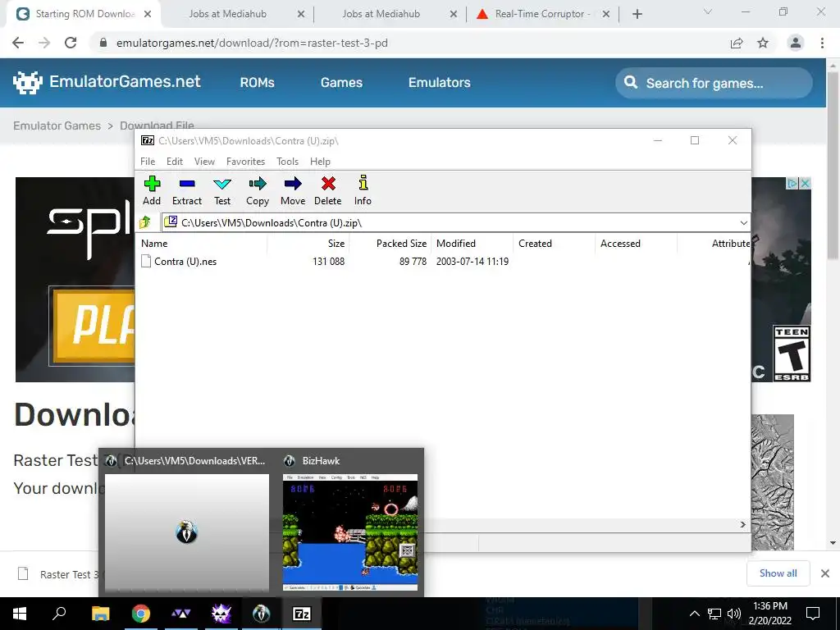840x630 pixels.
Task: Open the Chrome tab search chevron
Action: click(708, 11)
